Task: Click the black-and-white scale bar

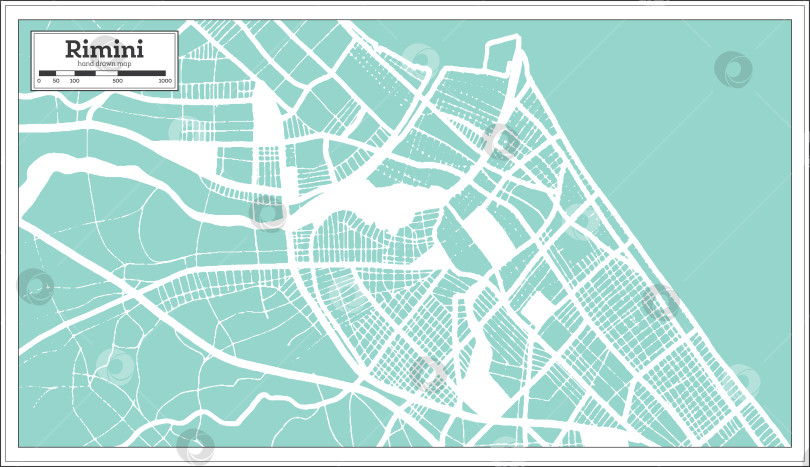Action: coord(103,72)
